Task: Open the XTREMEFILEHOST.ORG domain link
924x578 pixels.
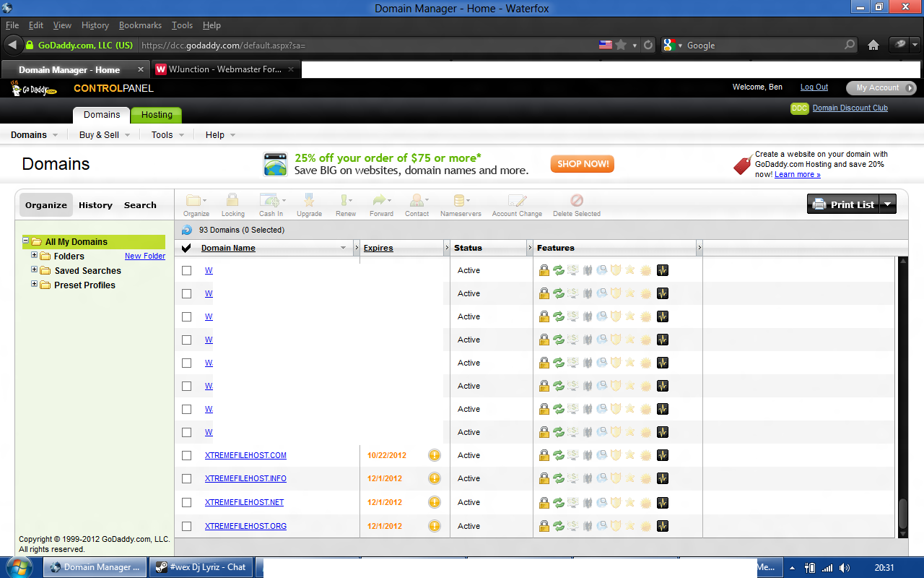Action: (x=245, y=526)
